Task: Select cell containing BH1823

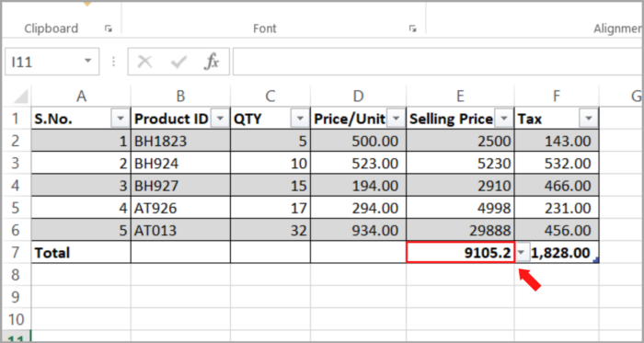Action: click(x=180, y=141)
